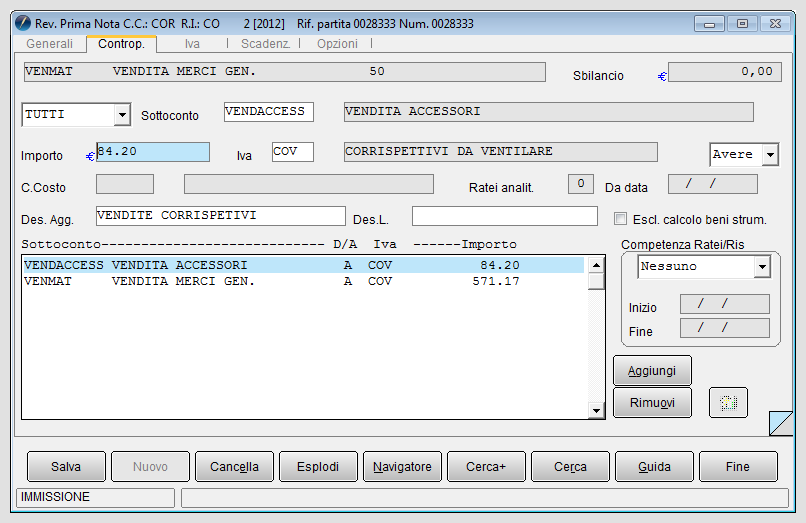Click the blue page-corner icon at bottom right
This screenshot has width=806, height=523.
pos(781,423)
